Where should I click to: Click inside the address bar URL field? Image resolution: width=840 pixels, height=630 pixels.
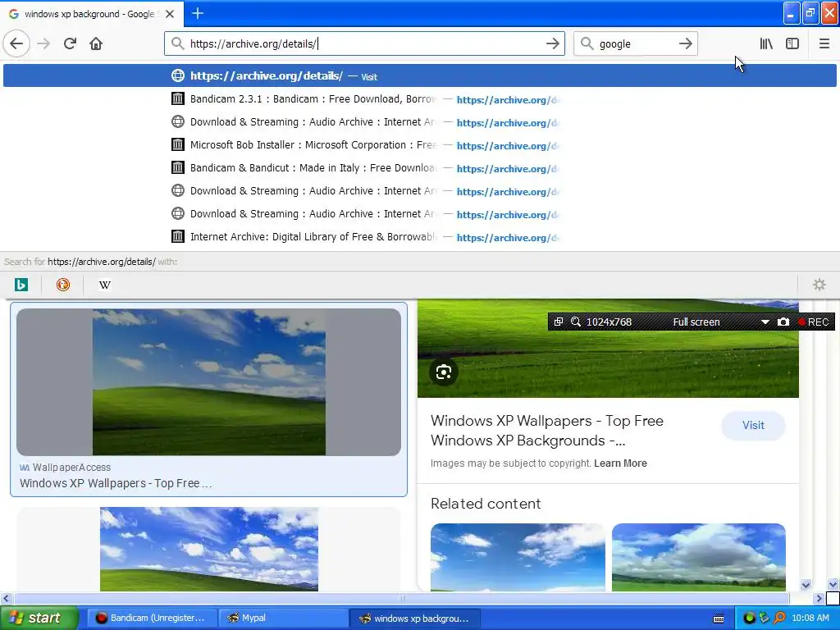(364, 43)
